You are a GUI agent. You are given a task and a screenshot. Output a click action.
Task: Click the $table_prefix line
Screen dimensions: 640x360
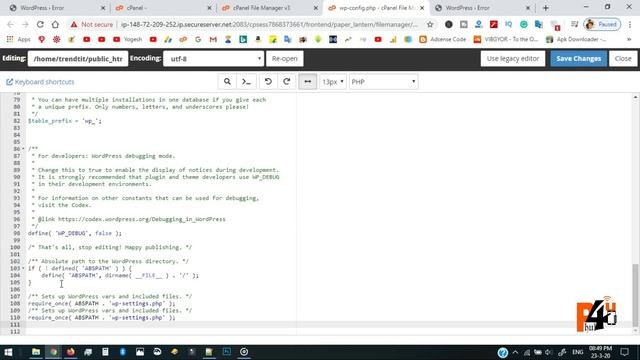point(64,121)
